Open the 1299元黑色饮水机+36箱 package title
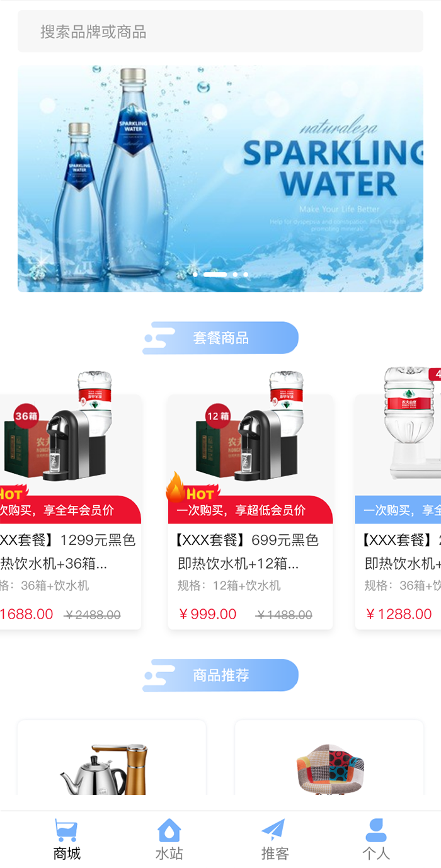 tap(67, 552)
